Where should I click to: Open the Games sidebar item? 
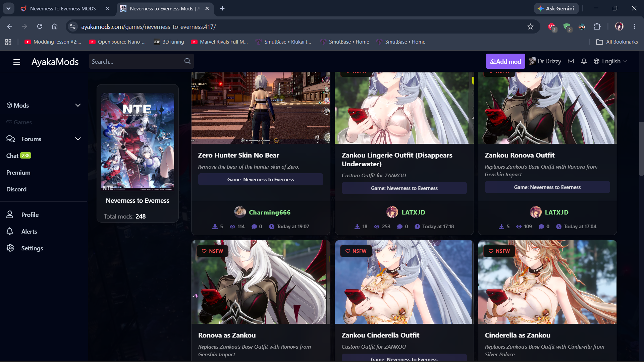tap(19, 122)
